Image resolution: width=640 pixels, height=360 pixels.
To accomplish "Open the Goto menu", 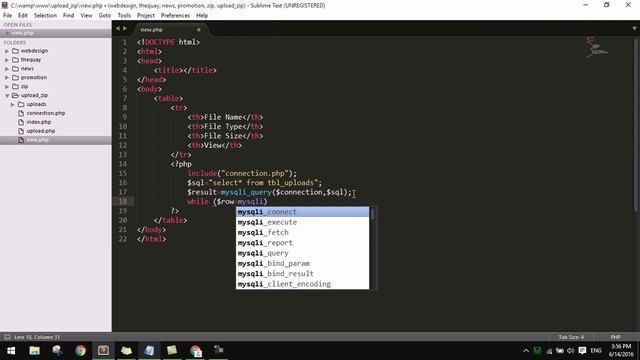I will click(104, 16).
